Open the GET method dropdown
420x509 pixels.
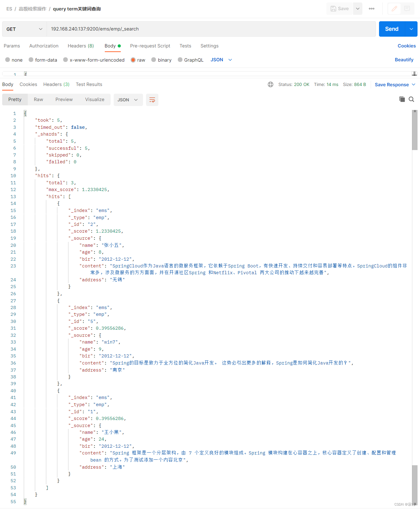click(x=24, y=29)
